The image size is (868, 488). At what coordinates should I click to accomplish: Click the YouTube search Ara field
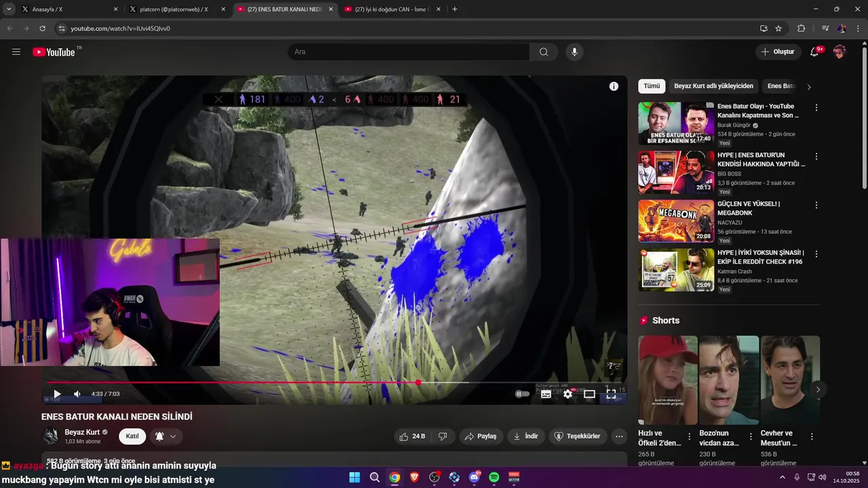(409, 52)
